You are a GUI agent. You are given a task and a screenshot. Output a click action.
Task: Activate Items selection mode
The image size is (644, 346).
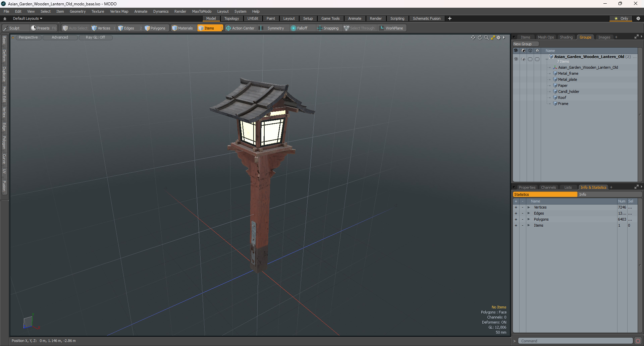point(210,28)
